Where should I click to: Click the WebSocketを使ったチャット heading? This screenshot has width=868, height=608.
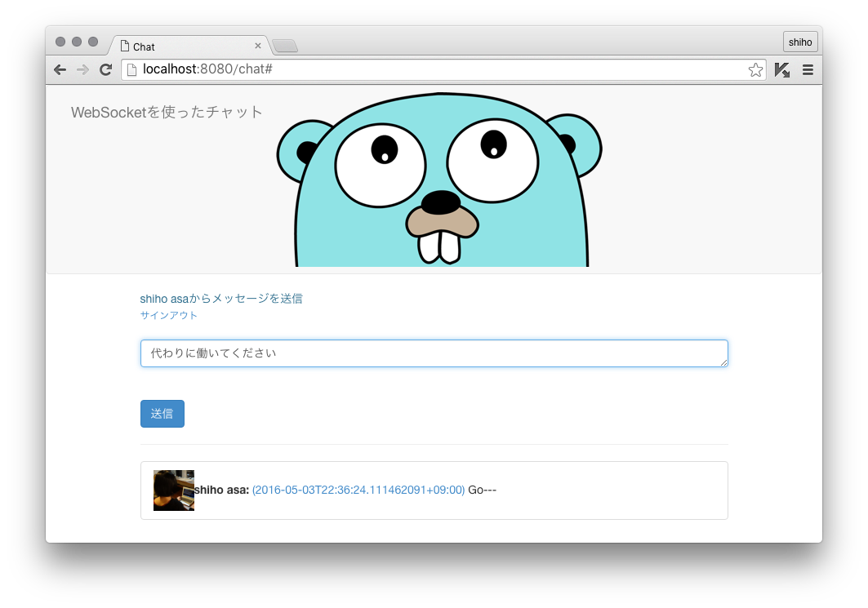[167, 113]
